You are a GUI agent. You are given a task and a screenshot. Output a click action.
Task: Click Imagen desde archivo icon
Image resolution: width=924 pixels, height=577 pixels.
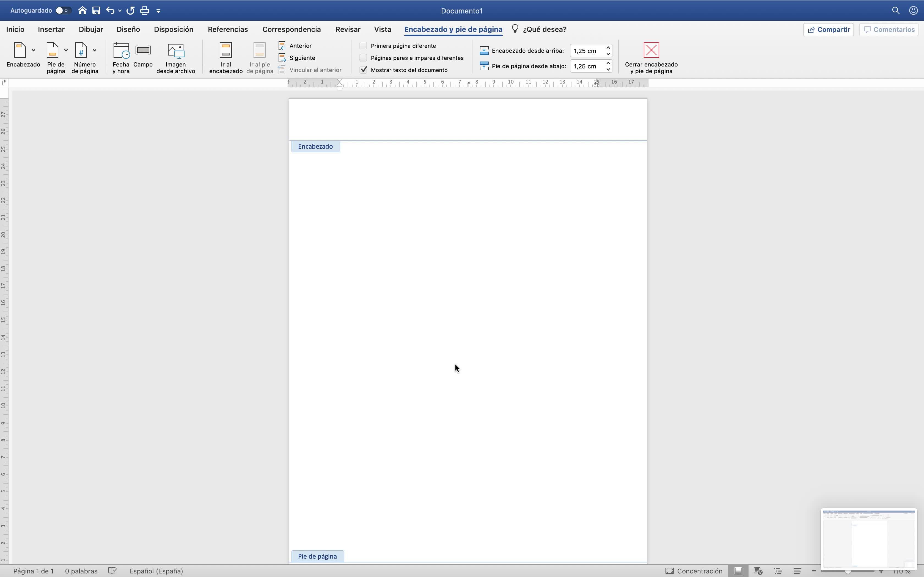click(x=176, y=51)
